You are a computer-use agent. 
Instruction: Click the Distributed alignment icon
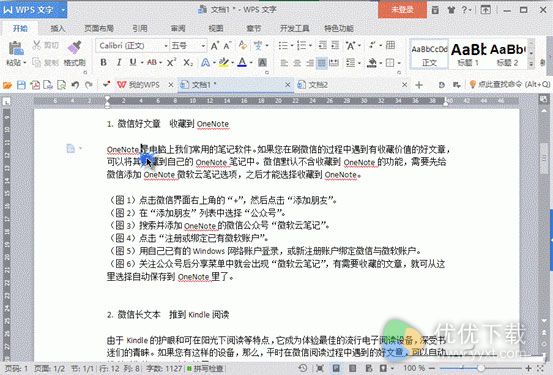coord(334,63)
